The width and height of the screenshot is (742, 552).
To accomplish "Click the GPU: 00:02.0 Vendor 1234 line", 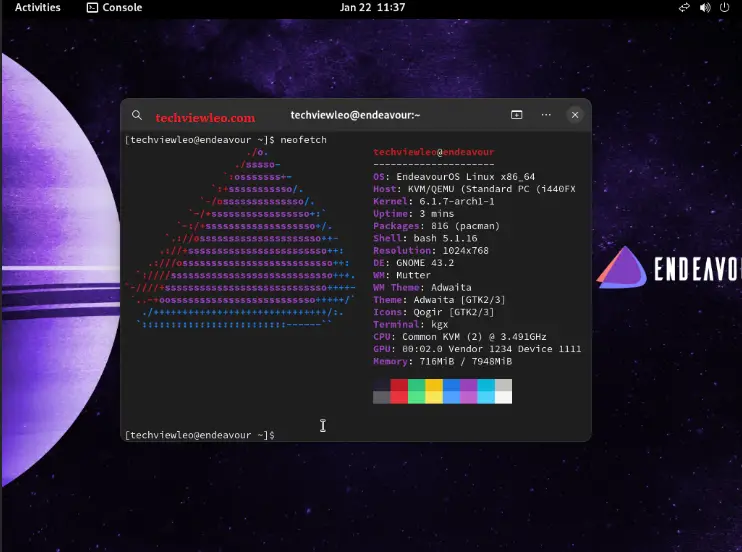I will pos(477,349).
